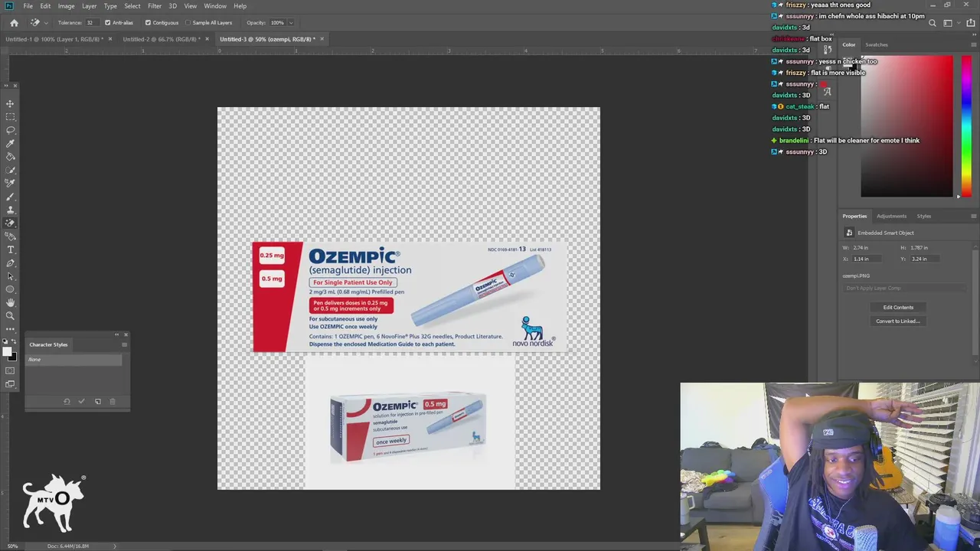Open the workspace switcher icon
The height and width of the screenshot is (551, 980).
(x=948, y=23)
